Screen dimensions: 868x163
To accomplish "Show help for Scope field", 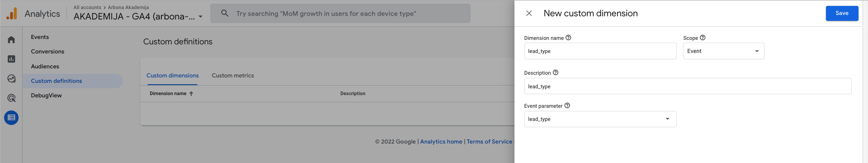I will 703,38.
